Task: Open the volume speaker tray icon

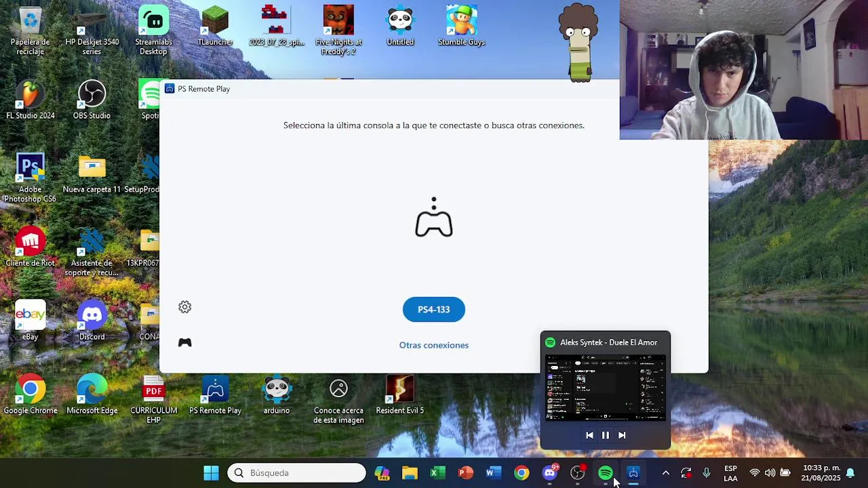Action: click(x=770, y=473)
